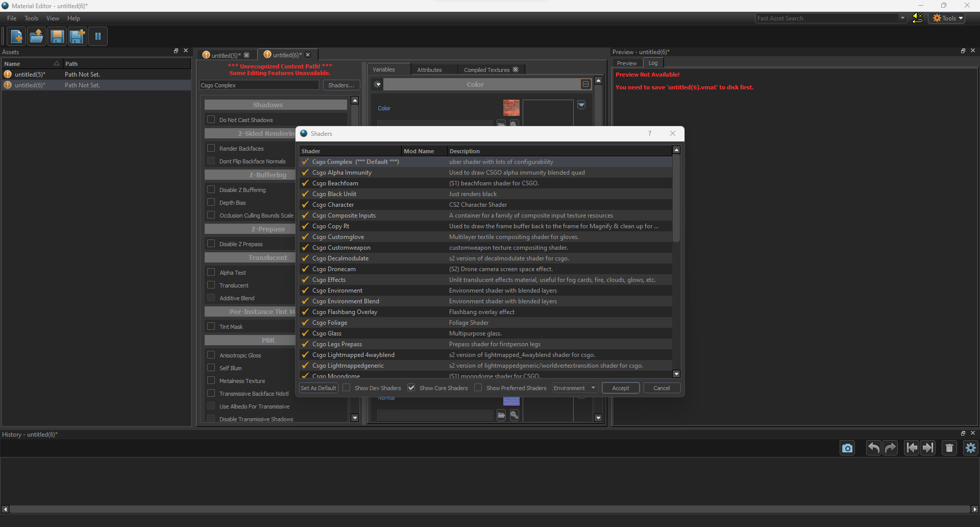Select the Csgo Black Unlit shader
The width and height of the screenshot is (980, 527).
click(x=485, y=194)
